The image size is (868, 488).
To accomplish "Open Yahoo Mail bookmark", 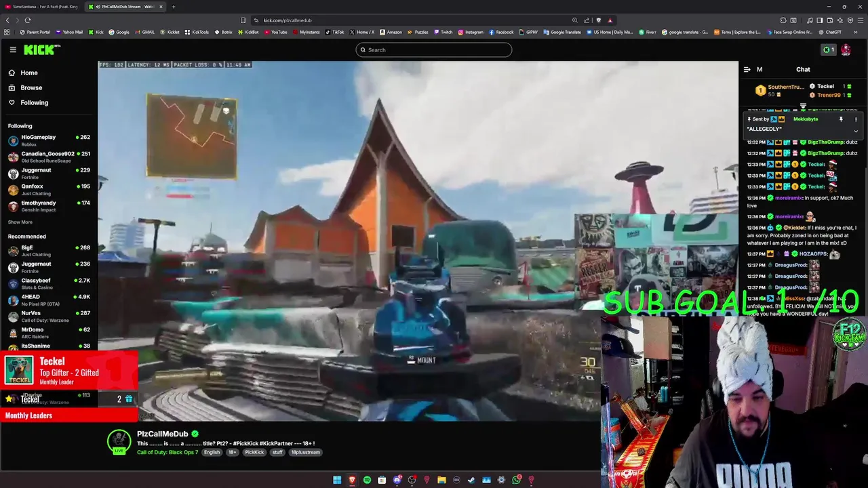I will tap(68, 32).
